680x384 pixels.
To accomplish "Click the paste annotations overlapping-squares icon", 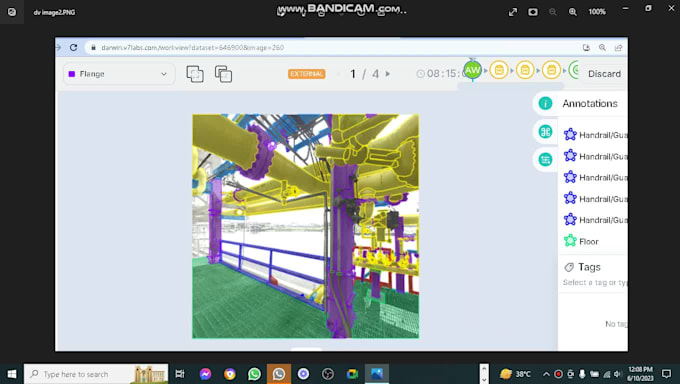I will (x=223, y=74).
